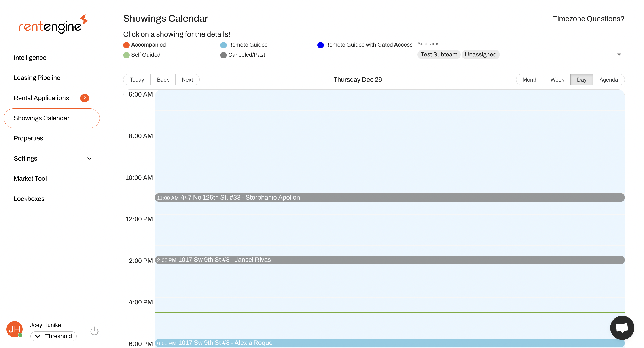Toggle the Unassigned subteam chip
The height and width of the screenshot is (348, 644).
point(481,54)
